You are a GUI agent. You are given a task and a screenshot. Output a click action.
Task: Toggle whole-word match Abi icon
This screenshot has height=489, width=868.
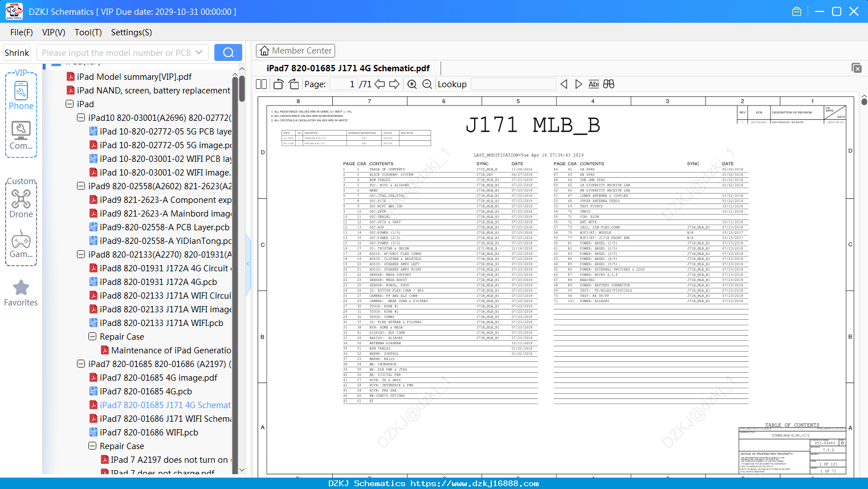coord(593,84)
